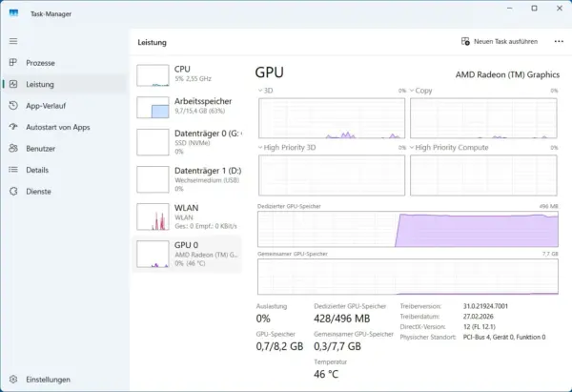Click the 428/496 MB value
Image resolution: width=572 pixels, height=392 pixels.
click(342, 319)
